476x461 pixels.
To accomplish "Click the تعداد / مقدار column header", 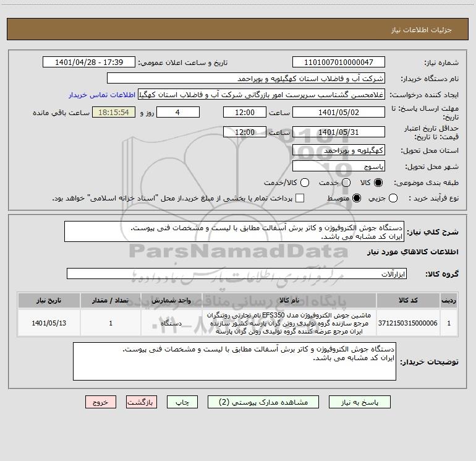I will (x=111, y=300).
